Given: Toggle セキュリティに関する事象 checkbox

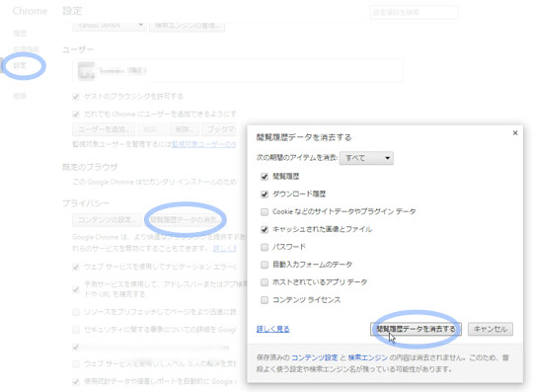Looking at the screenshot, I should pyautogui.click(x=76, y=330).
